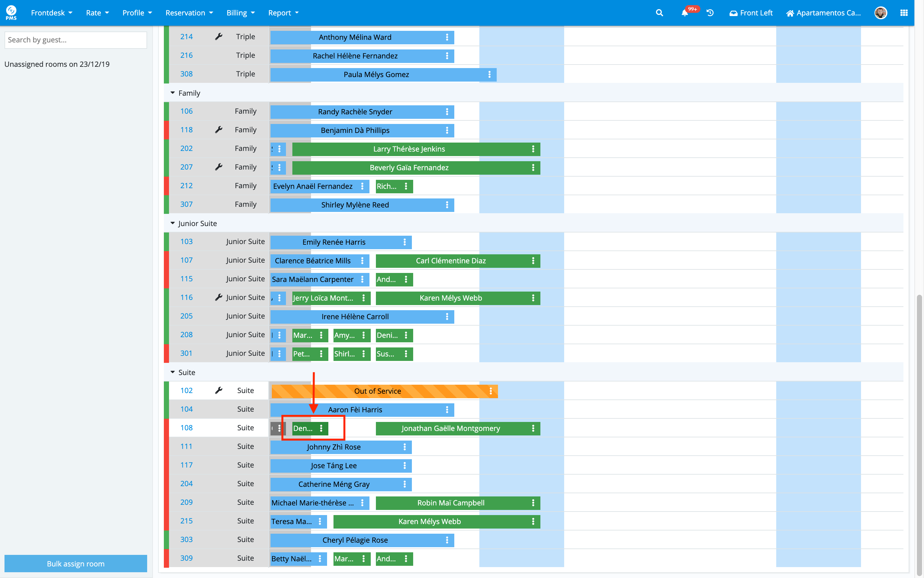Open room 108 link
The width and height of the screenshot is (924, 578).
coord(186,428)
